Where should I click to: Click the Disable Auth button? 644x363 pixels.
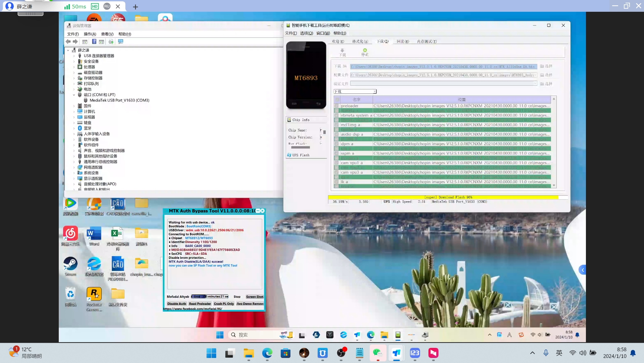click(x=177, y=304)
